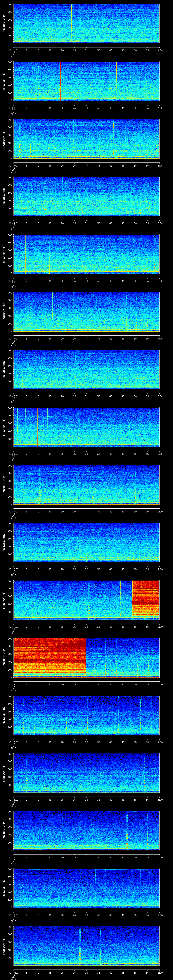The width and height of the screenshot is (173, 980).
Task: Click the 30 second tick on 10:04:00 axis
Action: 86,223
